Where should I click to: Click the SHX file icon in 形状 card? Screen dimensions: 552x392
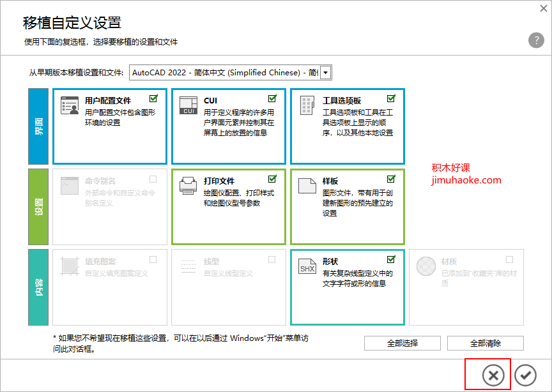tap(307, 267)
